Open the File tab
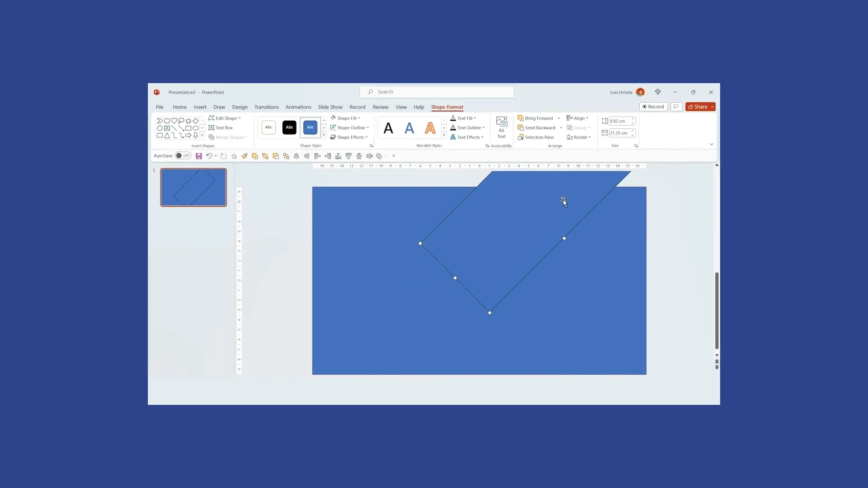This screenshot has height=488, width=868. [x=160, y=107]
